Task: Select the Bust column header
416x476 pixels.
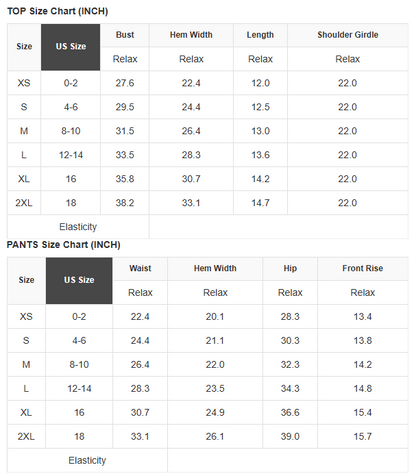Action: (125, 35)
